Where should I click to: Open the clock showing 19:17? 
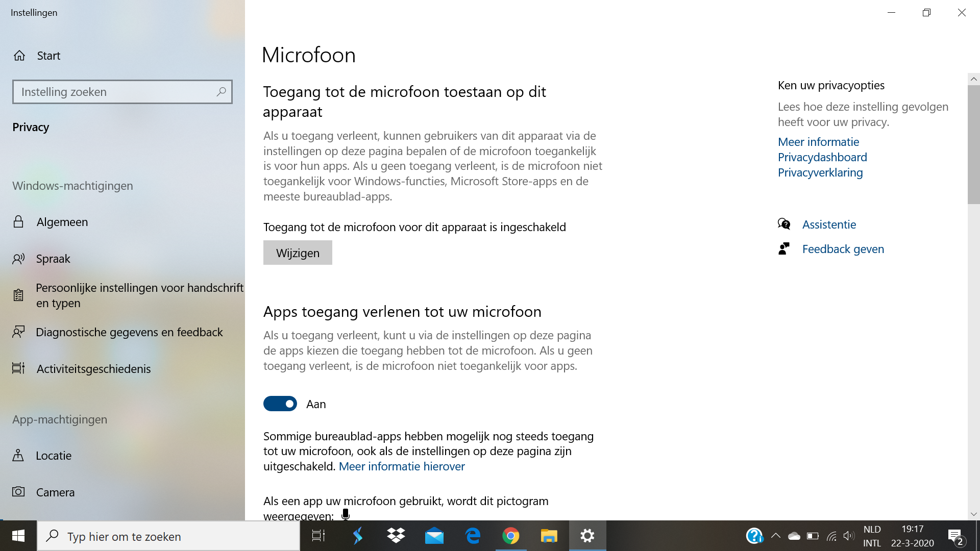pos(913,536)
